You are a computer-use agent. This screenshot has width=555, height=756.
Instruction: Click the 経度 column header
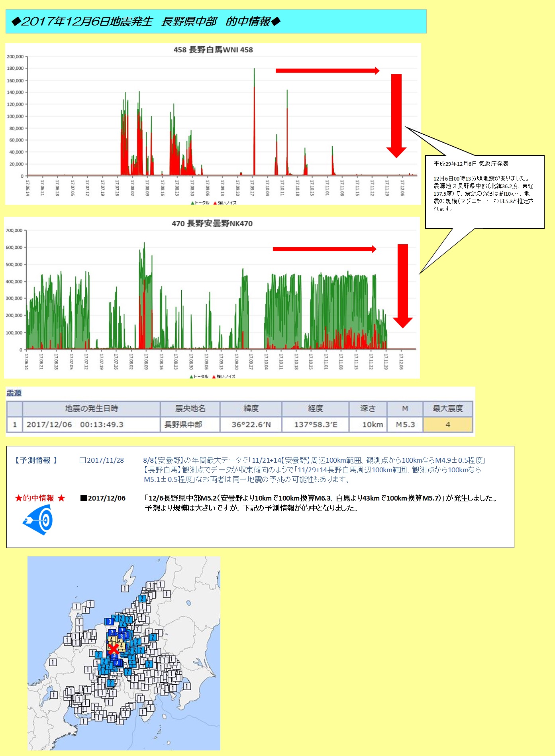[316, 408]
